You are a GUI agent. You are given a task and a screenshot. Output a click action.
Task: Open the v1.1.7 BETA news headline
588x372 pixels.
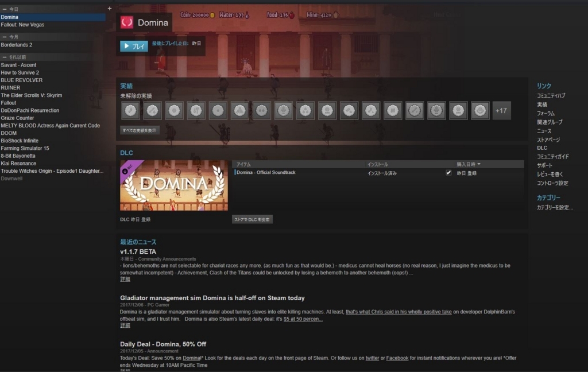tap(138, 251)
